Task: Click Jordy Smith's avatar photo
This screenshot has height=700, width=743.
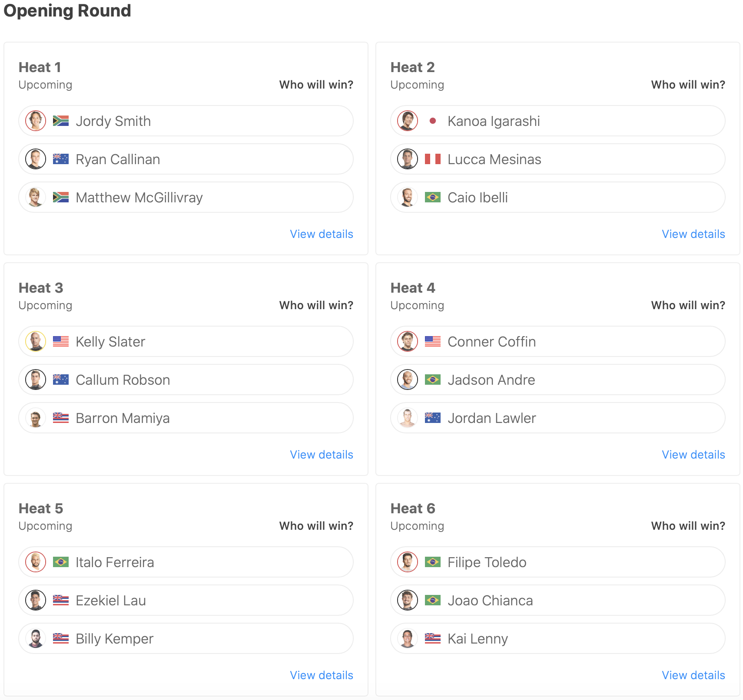Action: point(36,121)
